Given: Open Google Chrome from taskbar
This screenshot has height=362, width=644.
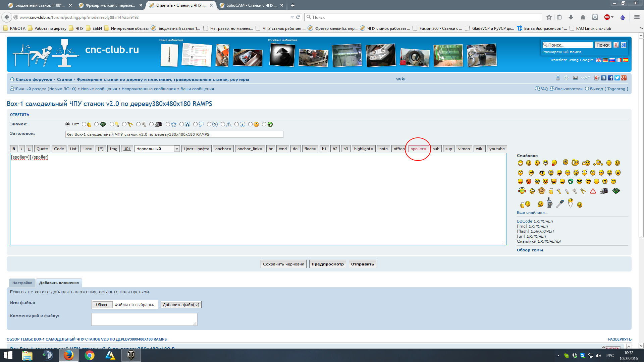Looking at the screenshot, I should (x=89, y=355).
